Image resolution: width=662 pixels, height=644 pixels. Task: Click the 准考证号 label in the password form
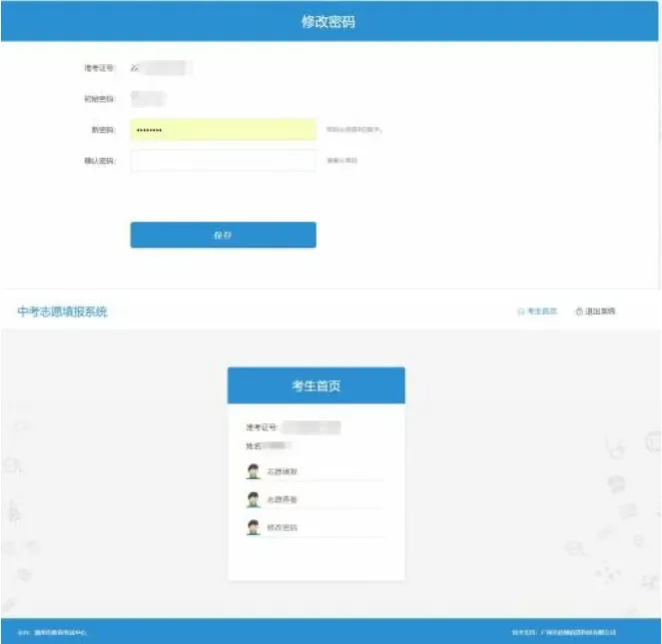100,68
